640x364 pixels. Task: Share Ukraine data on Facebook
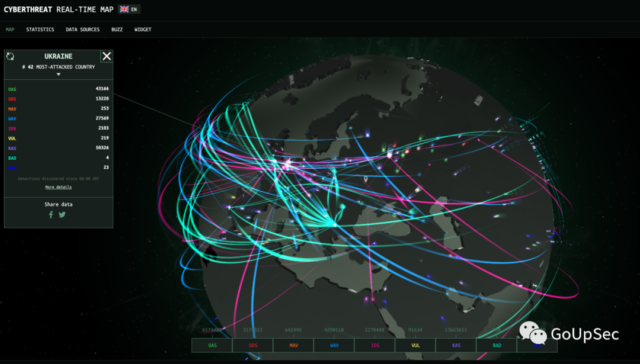51,215
